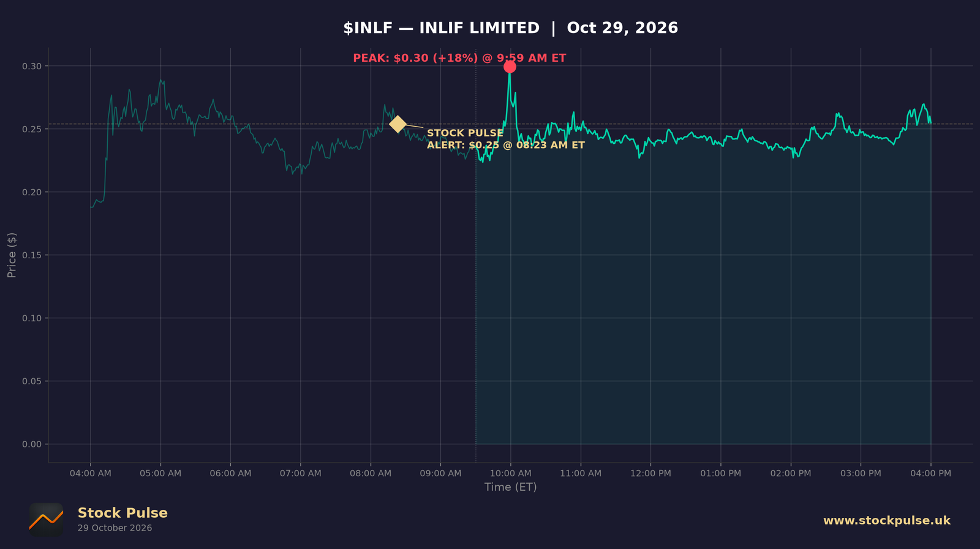Click the 02:00 PM time tick label
Viewport: 980px width, 549px height.
tap(791, 473)
